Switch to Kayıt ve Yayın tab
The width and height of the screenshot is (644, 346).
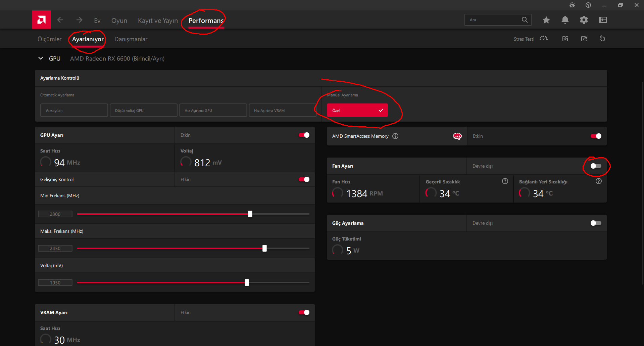(158, 20)
